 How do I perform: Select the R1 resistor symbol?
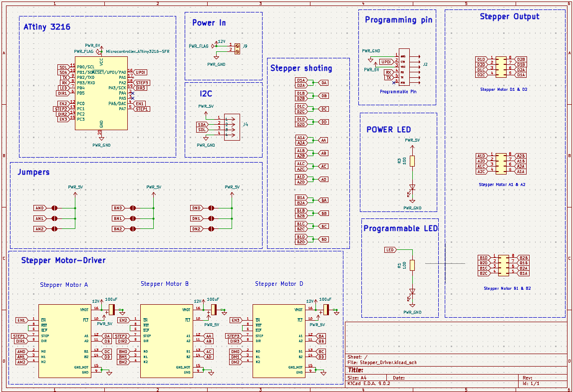click(x=412, y=265)
